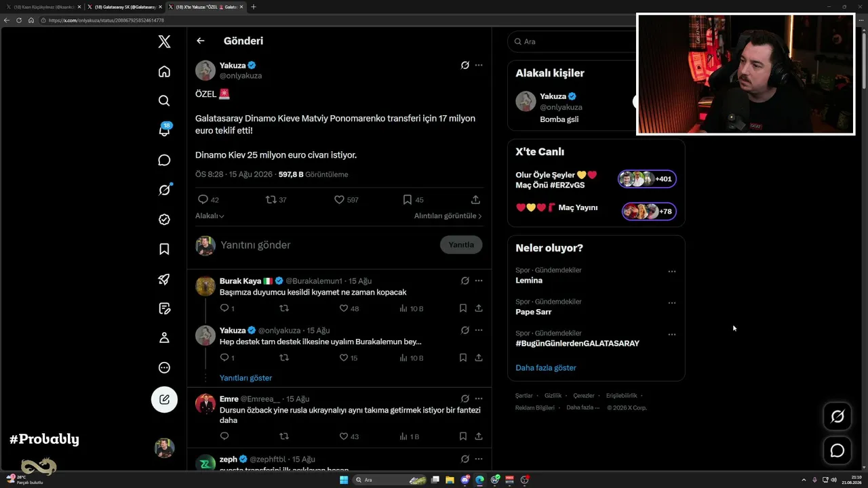Open the account avatar at sidebar bottom
This screenshot has width=868, height=488.
[x=164, y=448]
